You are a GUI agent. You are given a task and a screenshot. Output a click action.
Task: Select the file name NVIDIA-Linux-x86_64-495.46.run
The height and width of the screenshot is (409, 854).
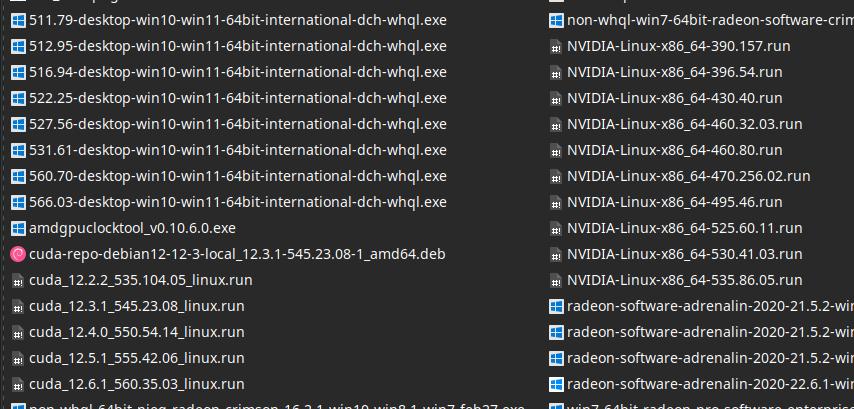[675, 203]
